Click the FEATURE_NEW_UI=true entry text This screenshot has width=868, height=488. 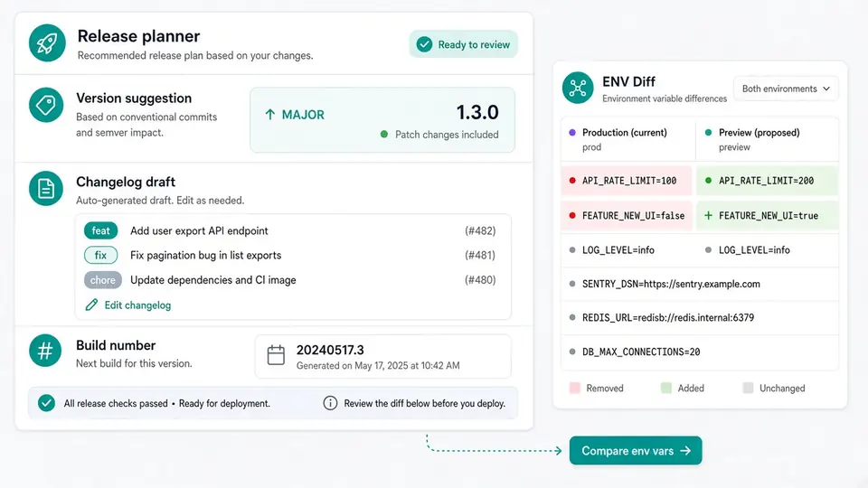pos(769,216)
